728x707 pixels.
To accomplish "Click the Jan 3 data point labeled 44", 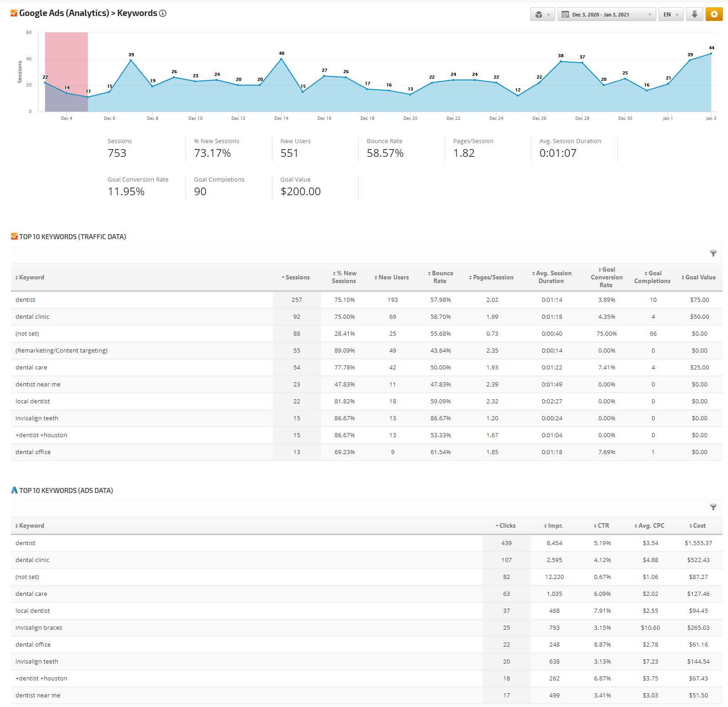I will tap(711, 54).
